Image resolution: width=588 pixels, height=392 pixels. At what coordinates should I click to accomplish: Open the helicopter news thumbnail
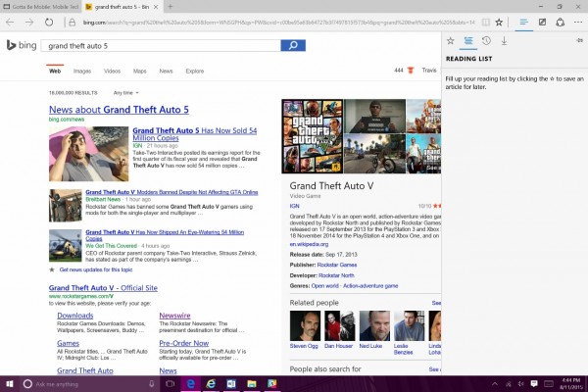(x=66, y=246)
